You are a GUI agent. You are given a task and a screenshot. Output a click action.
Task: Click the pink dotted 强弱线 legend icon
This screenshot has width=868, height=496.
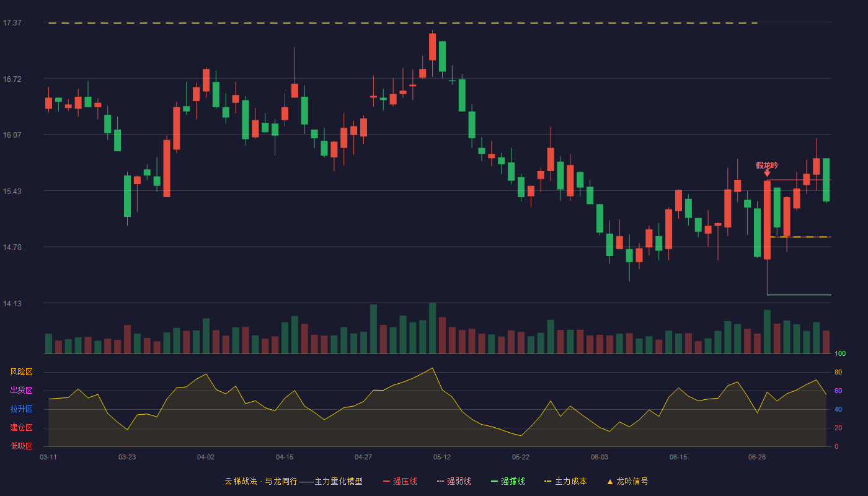(x=440, y=481)
